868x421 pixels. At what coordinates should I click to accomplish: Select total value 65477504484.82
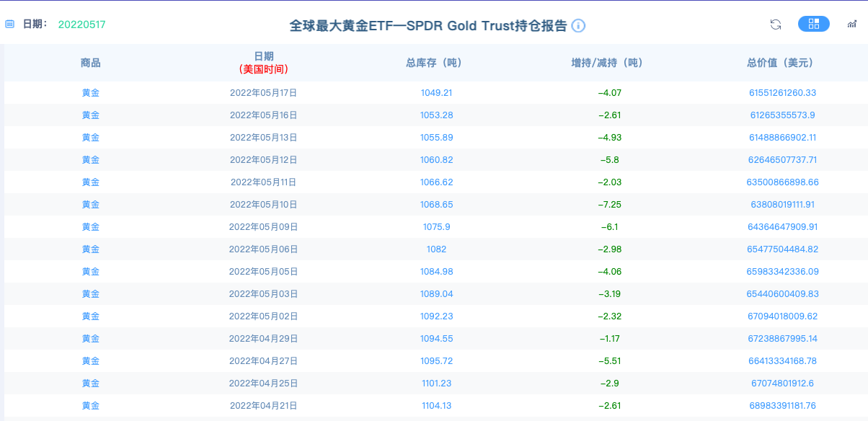coord(782,249)
